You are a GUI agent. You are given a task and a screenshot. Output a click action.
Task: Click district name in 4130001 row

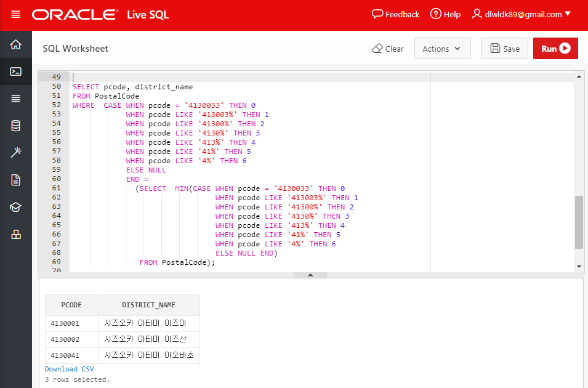coord(145,323)
